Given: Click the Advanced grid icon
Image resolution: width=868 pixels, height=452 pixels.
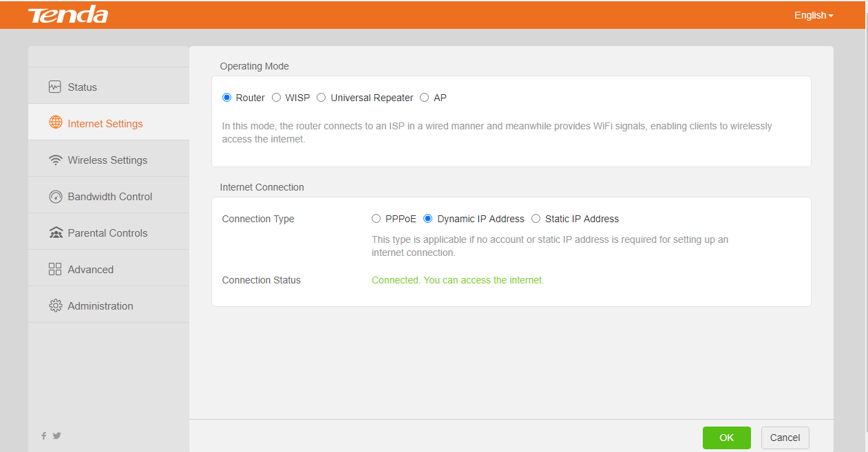Looking at the screenshot, I should (56, 270).
